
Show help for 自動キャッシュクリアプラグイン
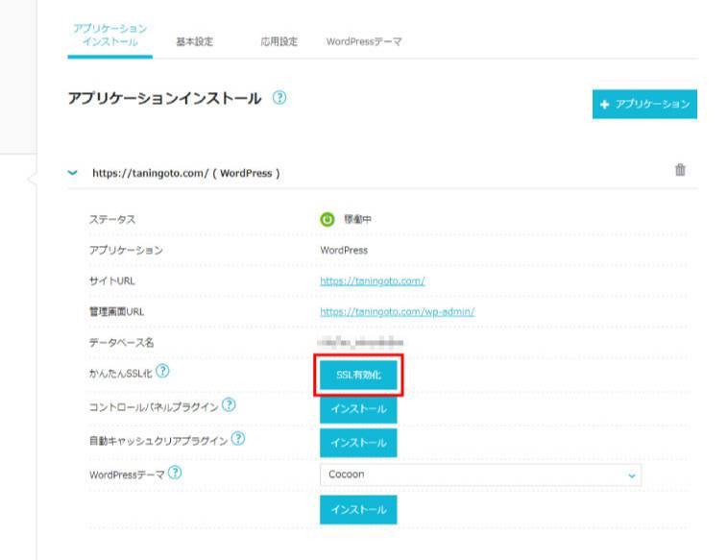(x=237, y=439)
